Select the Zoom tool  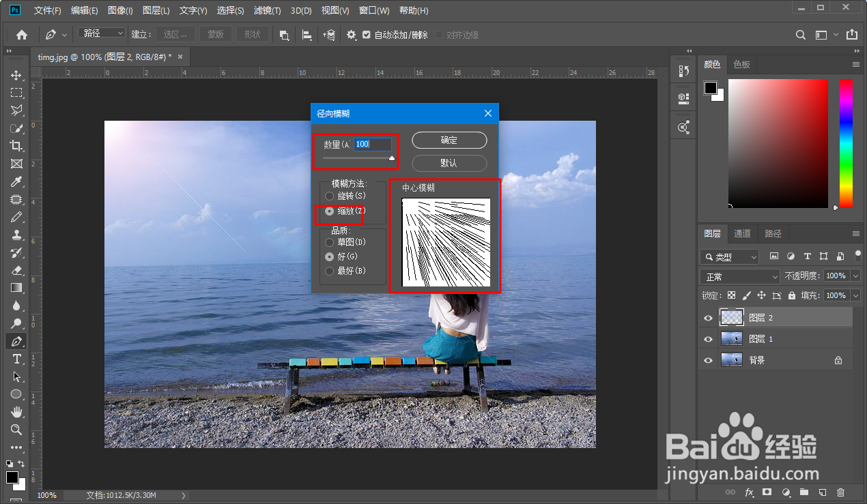16,430
